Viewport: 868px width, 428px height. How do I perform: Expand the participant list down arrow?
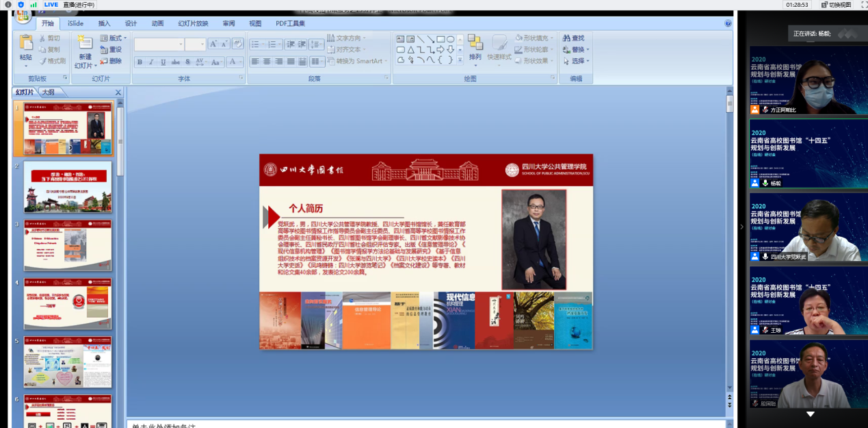[x=810, y=414]
